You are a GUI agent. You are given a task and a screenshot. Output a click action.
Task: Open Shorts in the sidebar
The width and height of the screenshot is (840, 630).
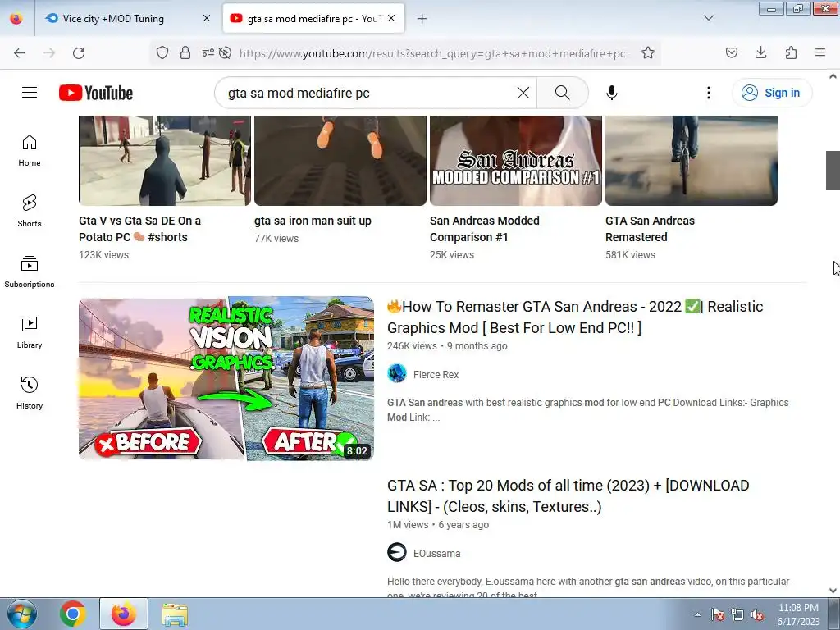tap(30, 211)
